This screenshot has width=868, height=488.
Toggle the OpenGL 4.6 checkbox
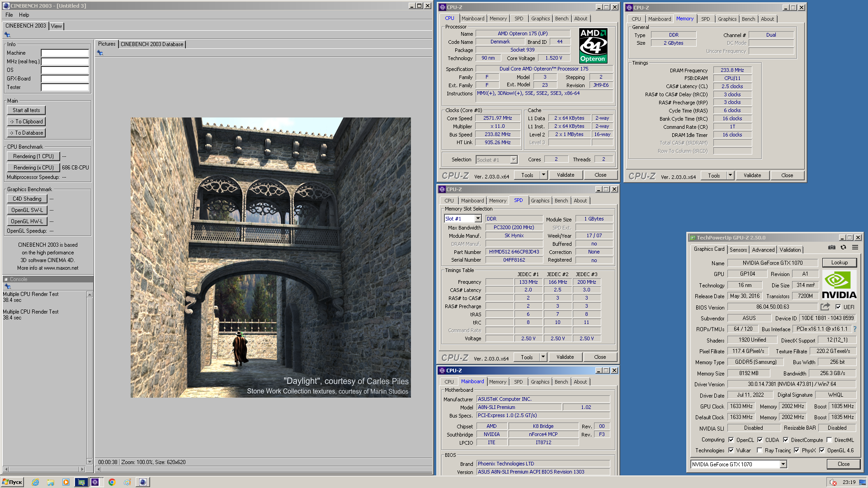coord(822,450)
